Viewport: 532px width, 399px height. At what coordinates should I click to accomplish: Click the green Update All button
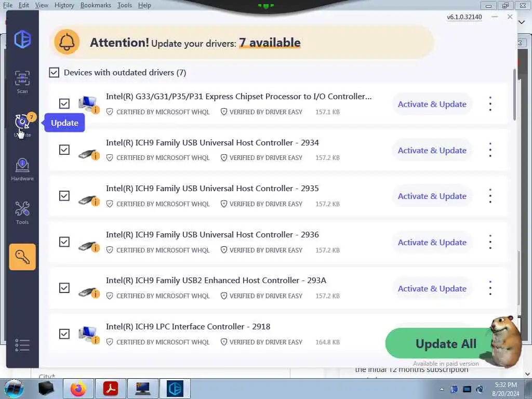tap(441, 343)
